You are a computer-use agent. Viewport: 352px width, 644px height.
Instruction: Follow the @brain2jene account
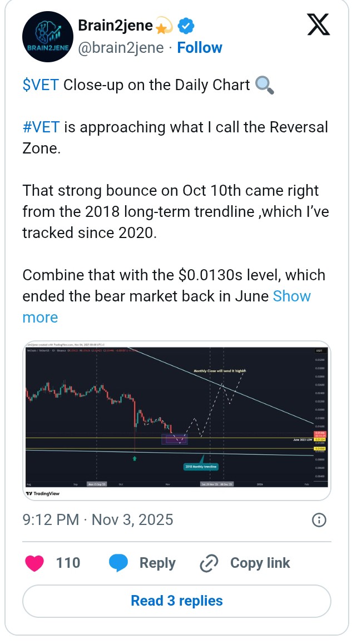point(200,48)
